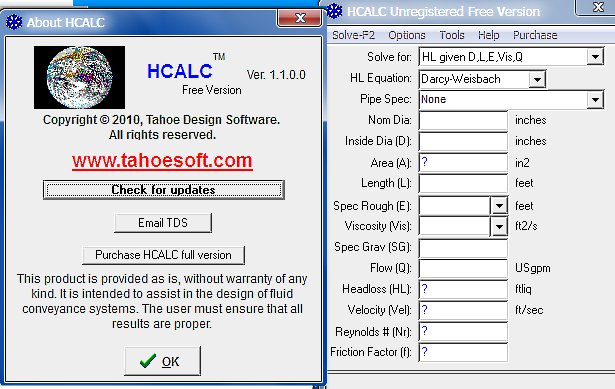Click the Velocity (Vel) result field

463,310
